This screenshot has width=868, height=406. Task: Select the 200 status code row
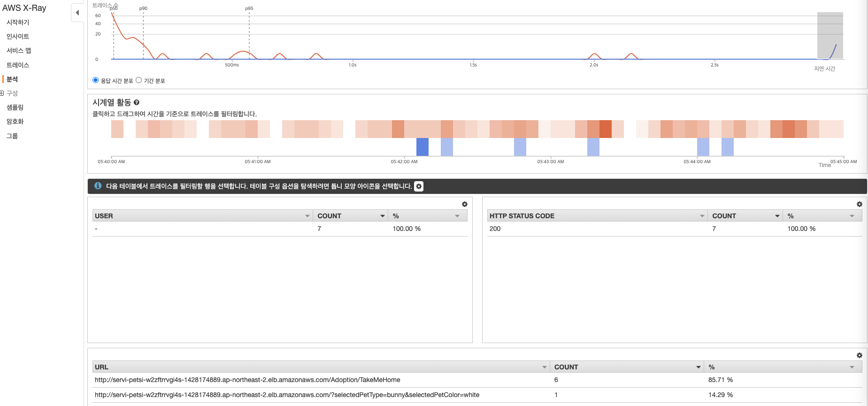point(675,229)
